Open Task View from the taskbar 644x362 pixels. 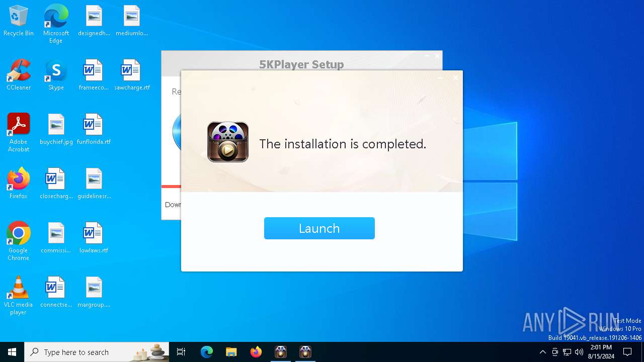181,352
